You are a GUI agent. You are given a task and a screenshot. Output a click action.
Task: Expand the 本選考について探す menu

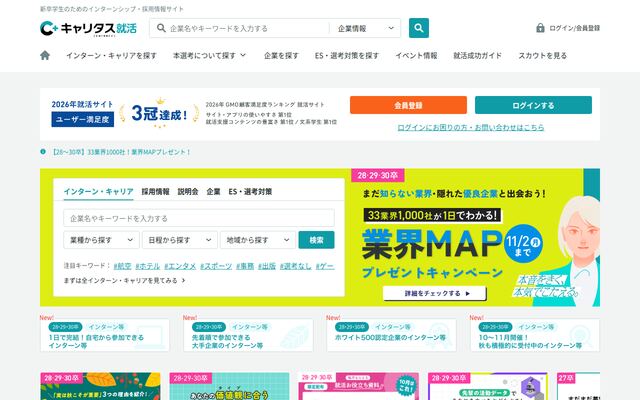click(209, 56)
